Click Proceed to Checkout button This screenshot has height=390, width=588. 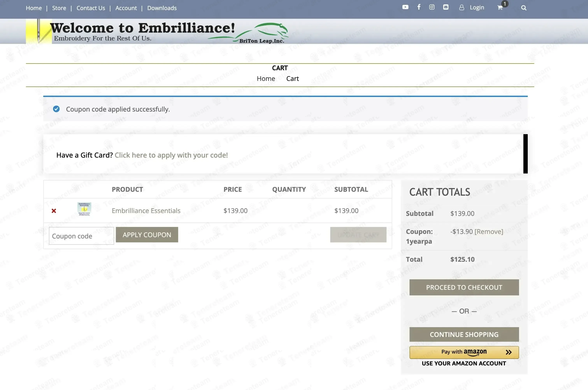(464, 287)
